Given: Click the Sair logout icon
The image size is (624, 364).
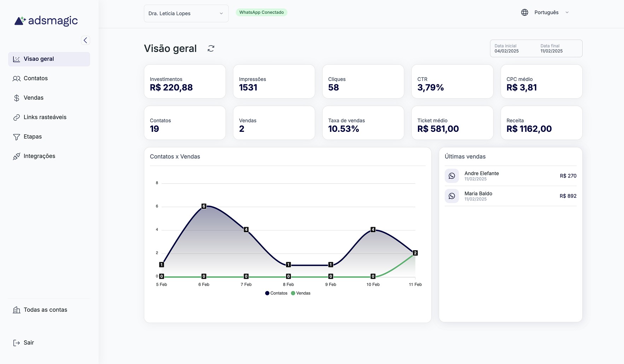Looking at the screenshot, I should click(17, 343).
